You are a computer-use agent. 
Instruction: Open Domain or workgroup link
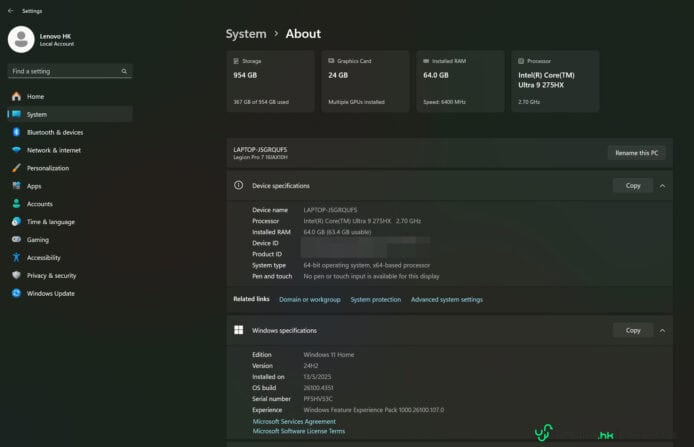click(310, 300)
